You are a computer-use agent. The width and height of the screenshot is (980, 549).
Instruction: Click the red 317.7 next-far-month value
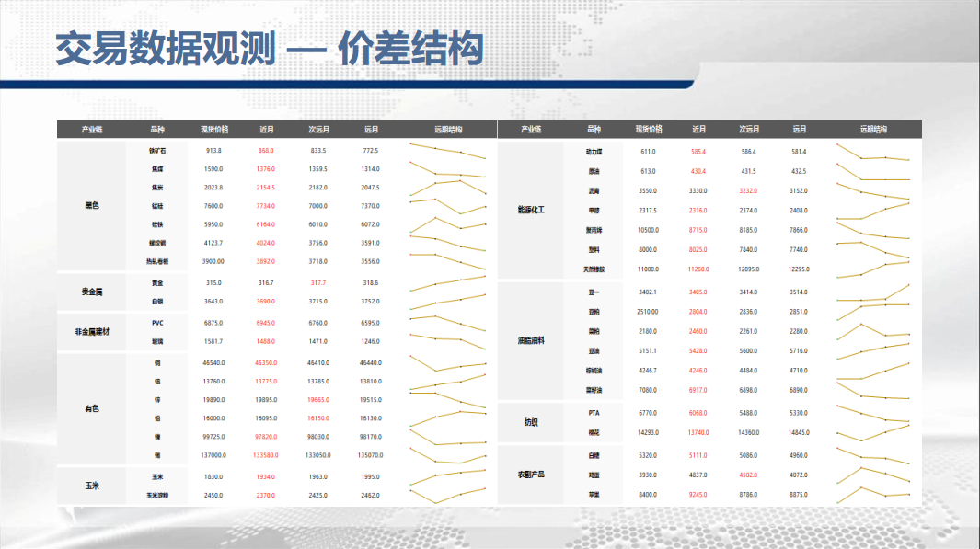click(318, 283)
